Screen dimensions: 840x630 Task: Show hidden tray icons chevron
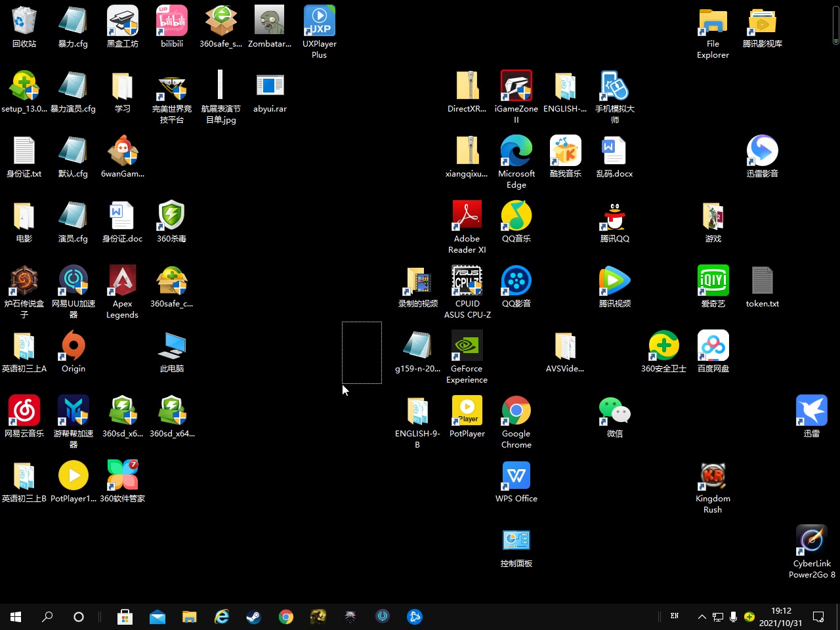[x=702, y=617]
